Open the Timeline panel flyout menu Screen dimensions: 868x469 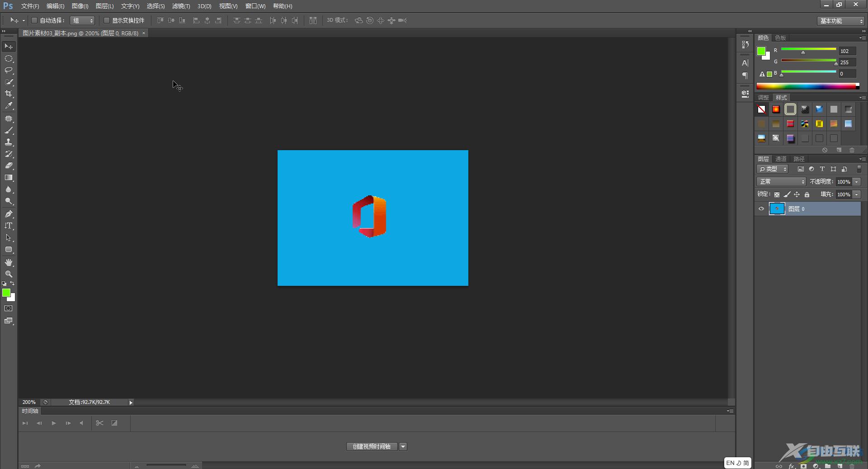pyautogui.click(x=730, y=411)
